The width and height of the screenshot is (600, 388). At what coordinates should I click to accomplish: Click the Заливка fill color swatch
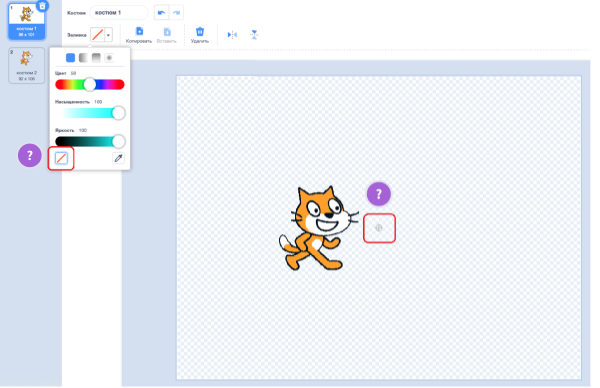[x=98, y=35]
